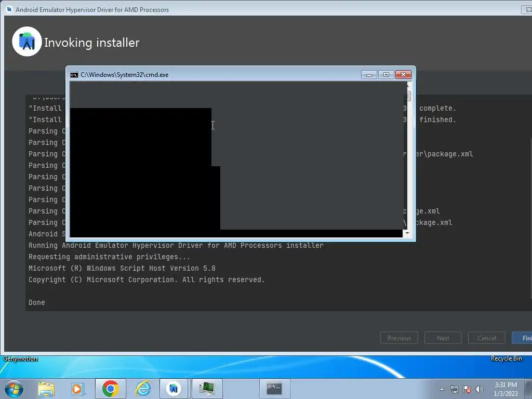Click the cmd scrollbar down arrow
Screen dimensions: 532x399
tap(407, 233)
